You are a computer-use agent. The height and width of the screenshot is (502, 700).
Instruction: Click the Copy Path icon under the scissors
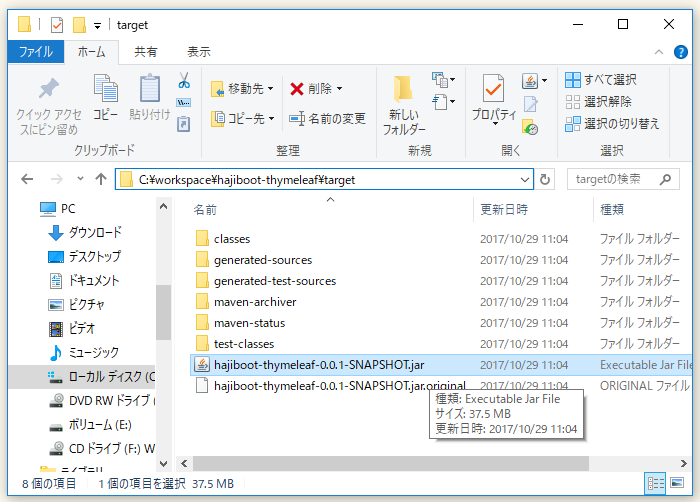pos(184,102)
